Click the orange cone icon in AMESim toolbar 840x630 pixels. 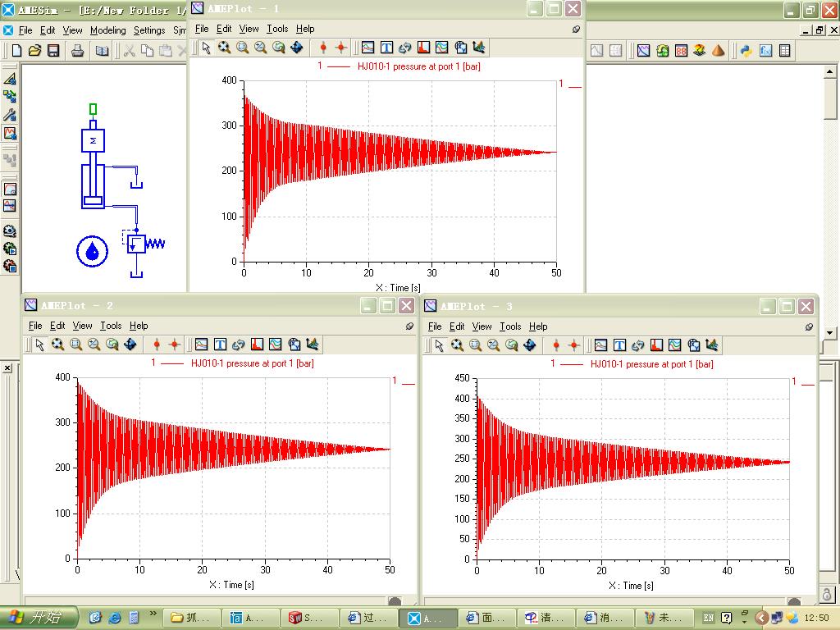718,51
